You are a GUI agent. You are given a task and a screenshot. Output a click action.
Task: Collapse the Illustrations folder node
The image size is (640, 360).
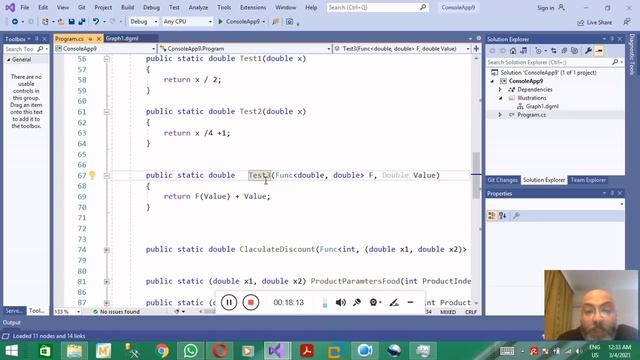(x=500, y=98)
